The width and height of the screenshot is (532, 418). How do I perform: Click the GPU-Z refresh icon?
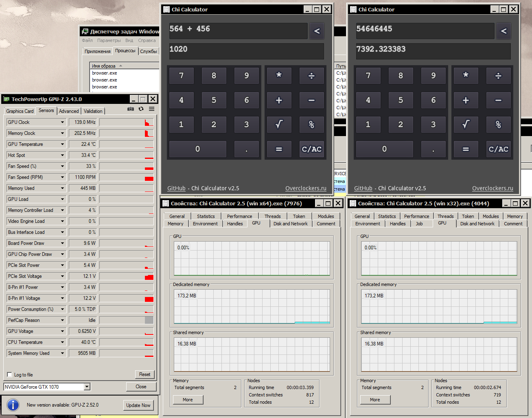141,109
